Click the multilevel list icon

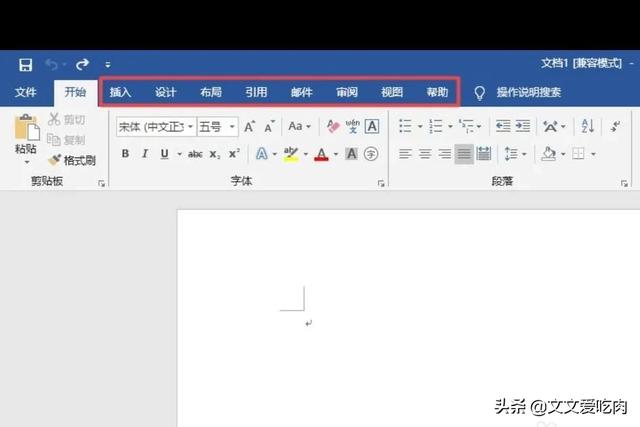tap(466, 127)
